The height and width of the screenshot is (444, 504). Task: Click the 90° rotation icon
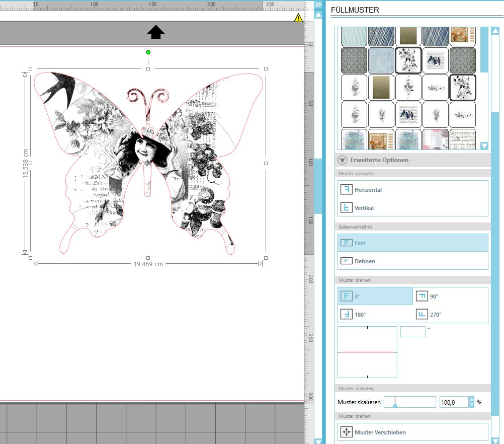pos(422,296)
